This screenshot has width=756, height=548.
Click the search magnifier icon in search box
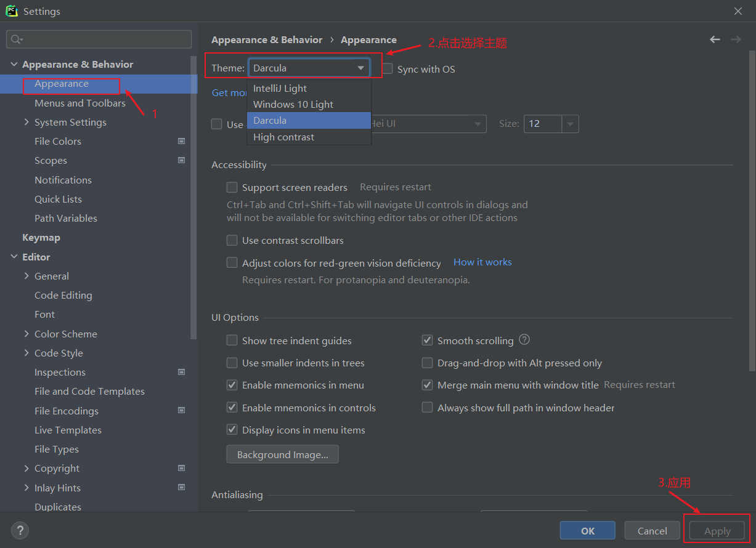[17, 39]
